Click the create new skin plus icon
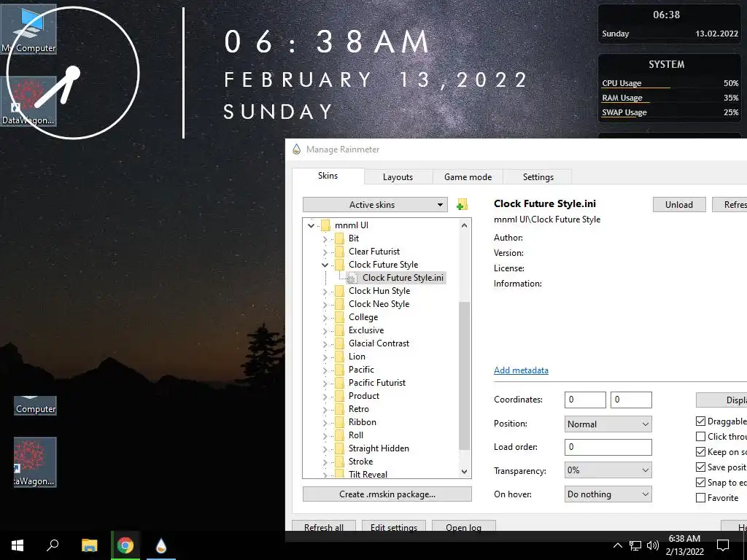The image size is (747, 560). (462, 205)
